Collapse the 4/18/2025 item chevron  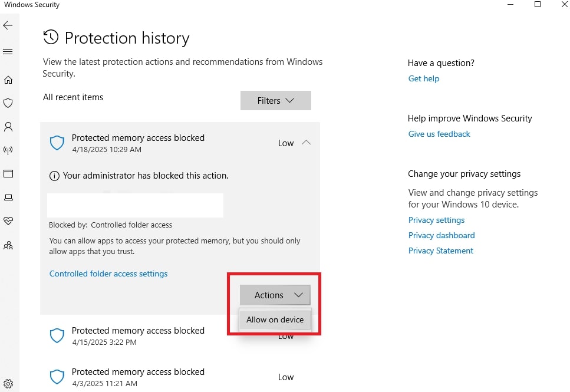tap(307, 143)
